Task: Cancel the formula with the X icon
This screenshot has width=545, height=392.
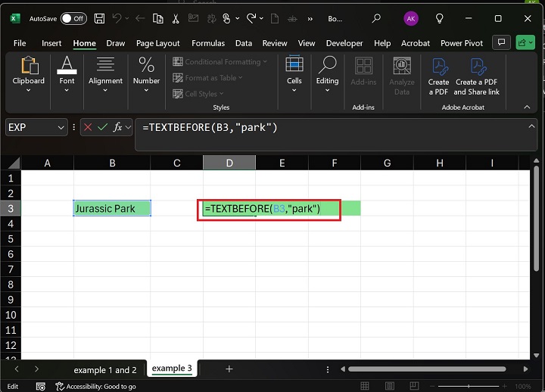Action: 88,128
